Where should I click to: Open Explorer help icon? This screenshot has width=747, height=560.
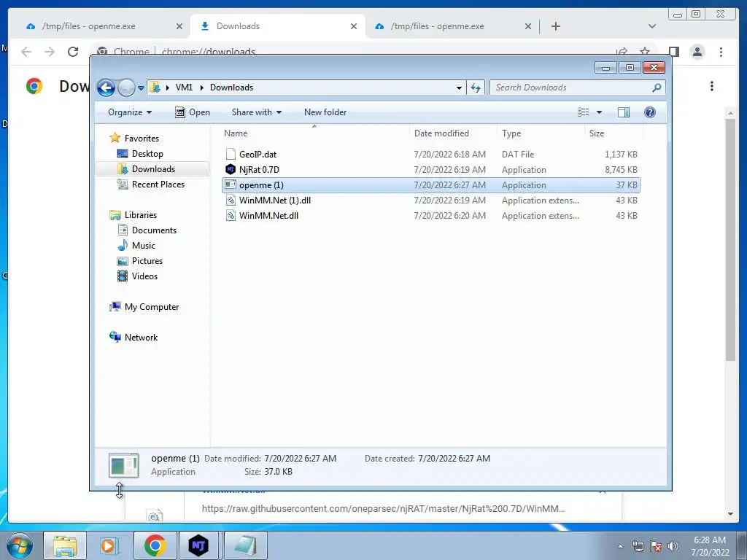pos(650,112)
